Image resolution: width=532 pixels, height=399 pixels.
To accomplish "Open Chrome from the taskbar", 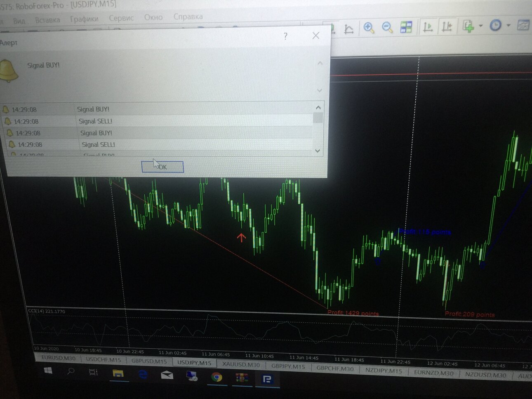I will pyautogui.click(x=216, y=377).
